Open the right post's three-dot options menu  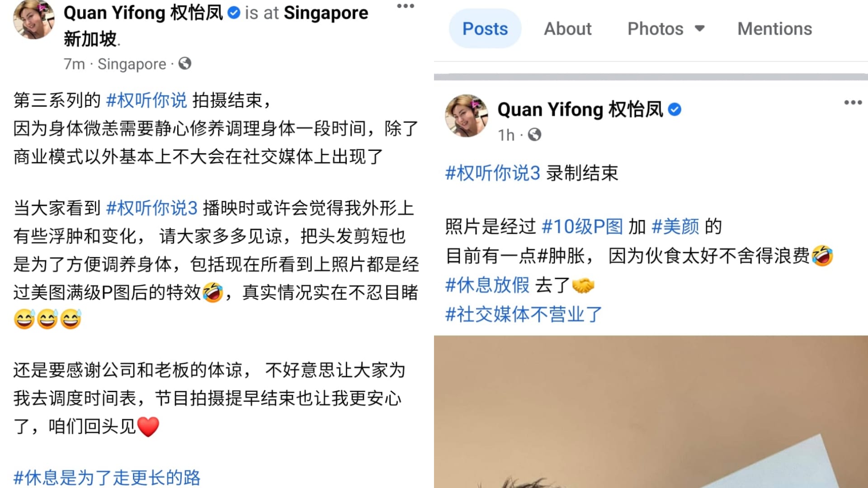click(x=853, y=103)
